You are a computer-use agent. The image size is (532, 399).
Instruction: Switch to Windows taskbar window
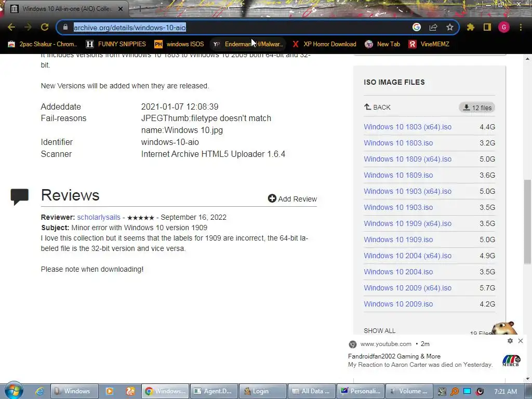[75, 391]
